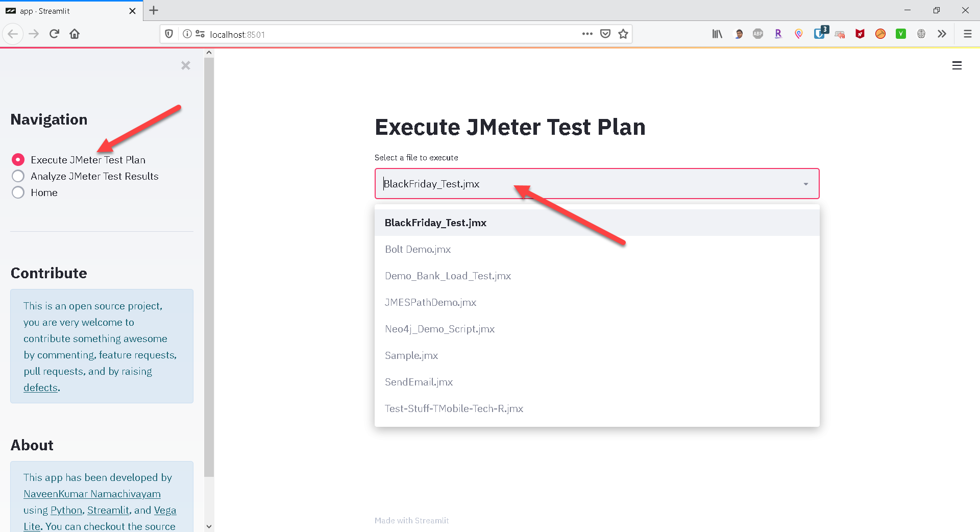The height and width of the screenshot is (532, 980).
Task: Select Analyze JMeter Test Results radio
Action: 18,176
